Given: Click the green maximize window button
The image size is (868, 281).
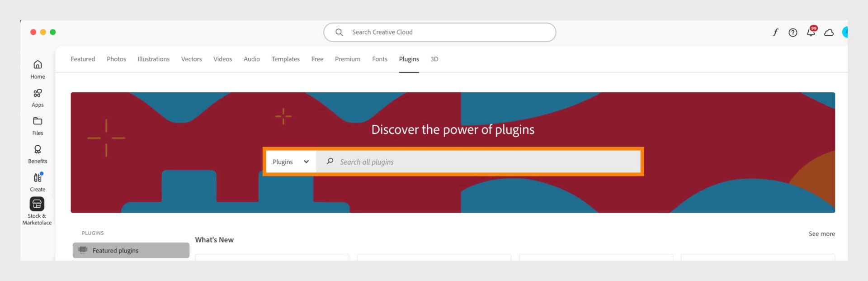Looking at the screenshot, I should 53,32.
